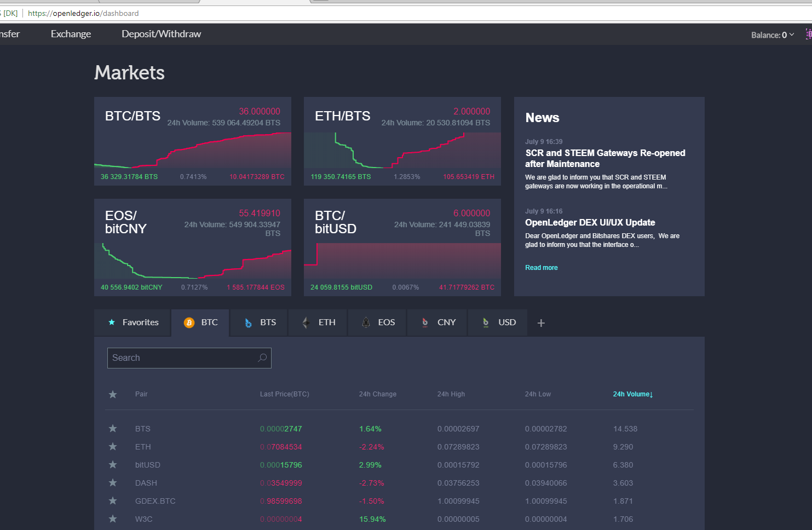Open the Exchange menu

coord(71,34)
